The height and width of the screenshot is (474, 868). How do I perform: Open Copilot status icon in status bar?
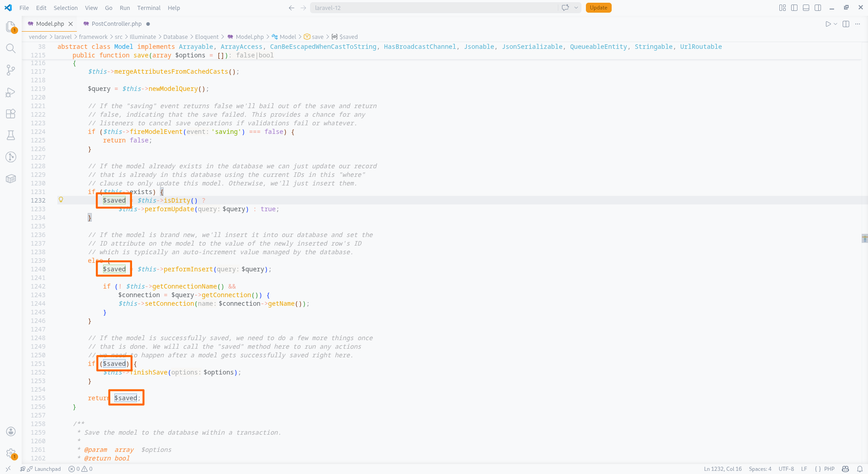(845, 469)
